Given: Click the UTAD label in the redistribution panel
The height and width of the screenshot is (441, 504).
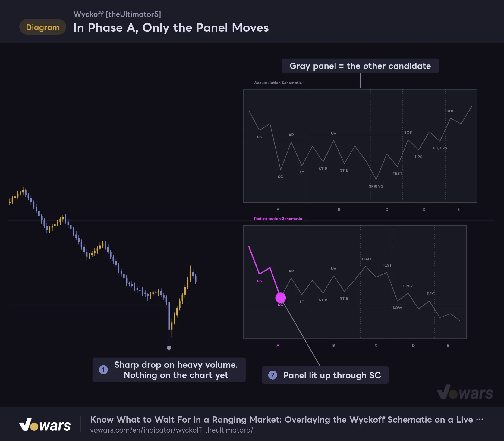Looking at the screenshot, I should pyautogui.click(x=365, y=259).
